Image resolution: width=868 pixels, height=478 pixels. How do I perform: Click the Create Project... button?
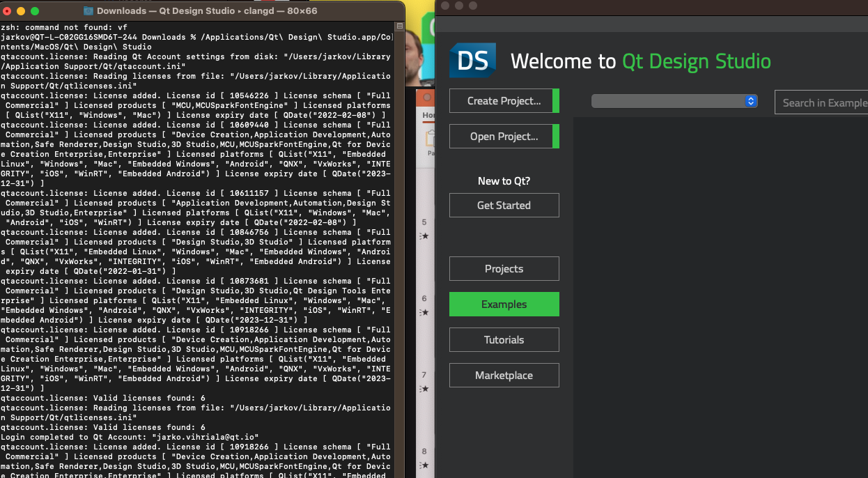coord(504,101)
